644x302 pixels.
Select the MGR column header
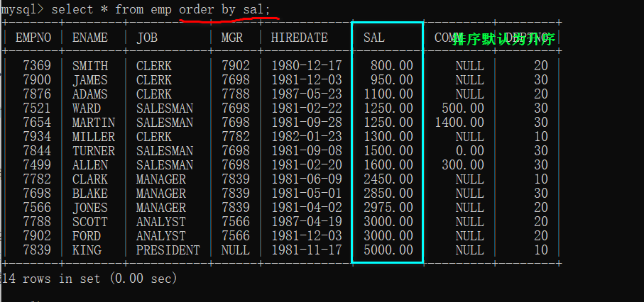[232, 38]
